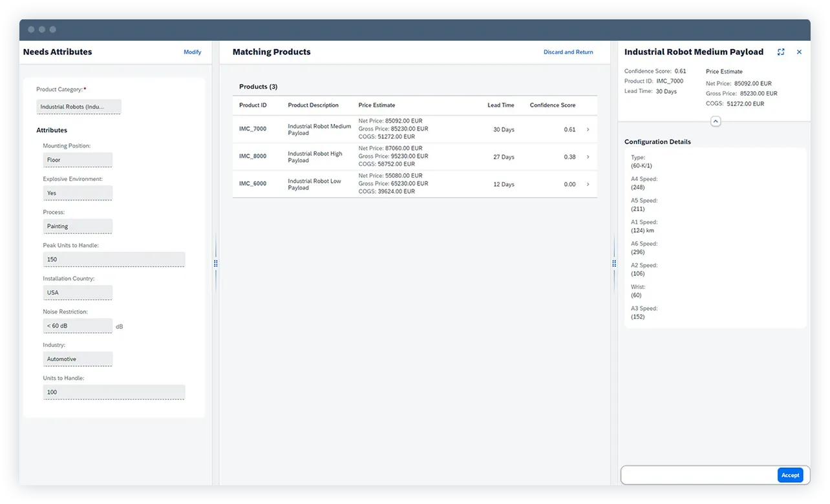Open the Product Category selector
This screenshot has width=830, height=504.
[x=78, y=106]
